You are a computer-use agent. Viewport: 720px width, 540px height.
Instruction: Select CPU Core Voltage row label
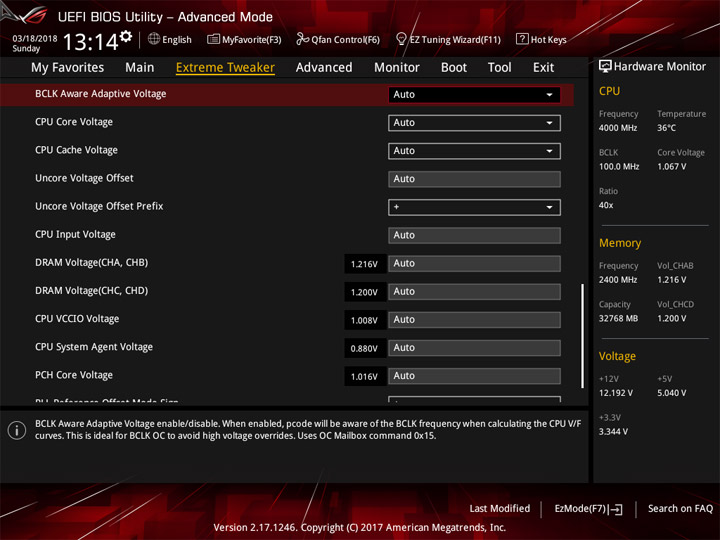click(74, 122)
